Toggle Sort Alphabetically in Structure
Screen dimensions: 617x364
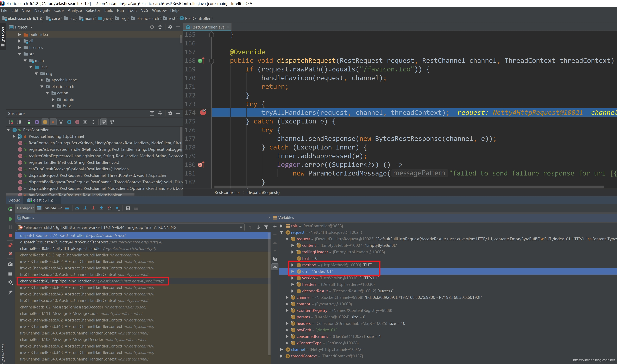19,122
